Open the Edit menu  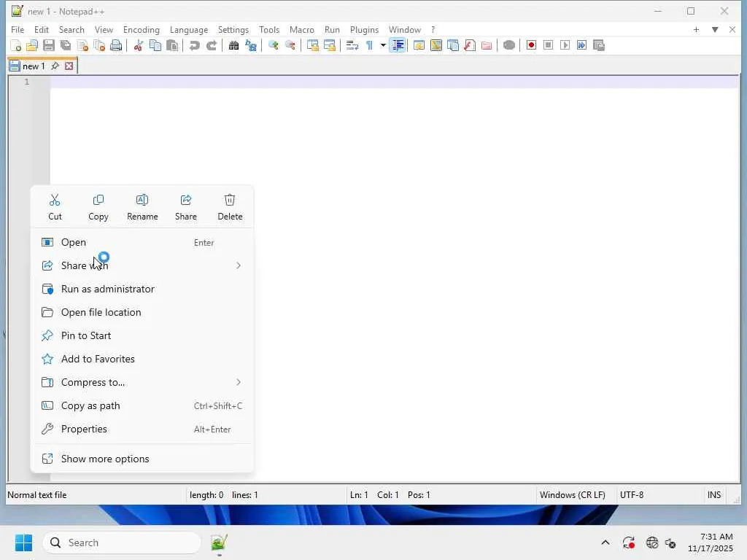[x=42, y=29]
